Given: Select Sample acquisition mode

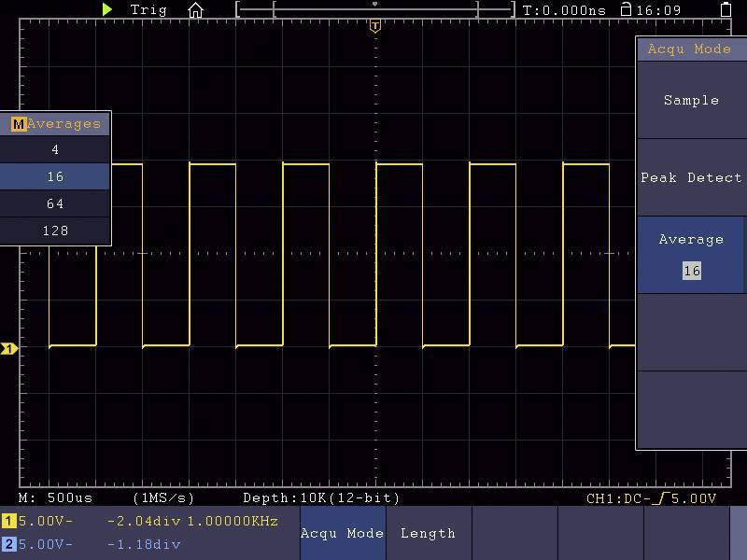Looking at the screenshot, I should pyautogui.click(x=691, y=100).
